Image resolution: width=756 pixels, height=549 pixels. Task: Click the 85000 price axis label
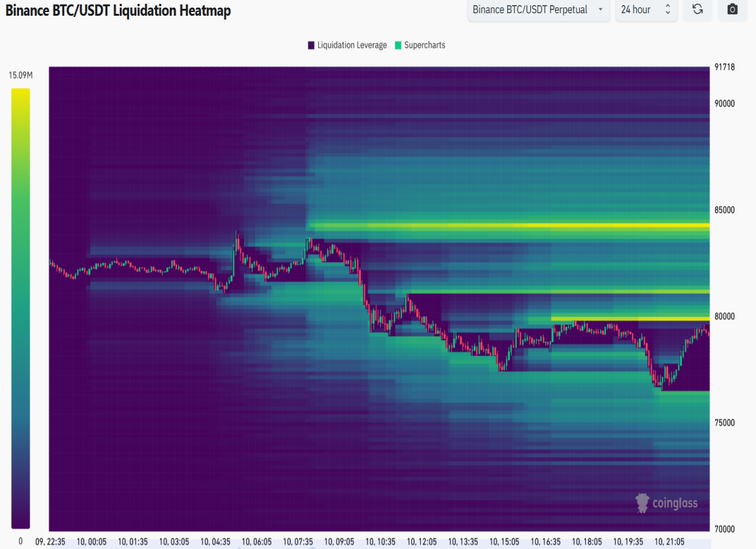tap(725, 210)
